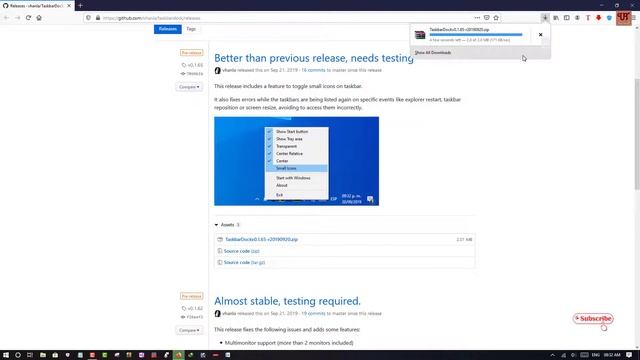Open the '16 commits' link

click(x=313, y=70)
